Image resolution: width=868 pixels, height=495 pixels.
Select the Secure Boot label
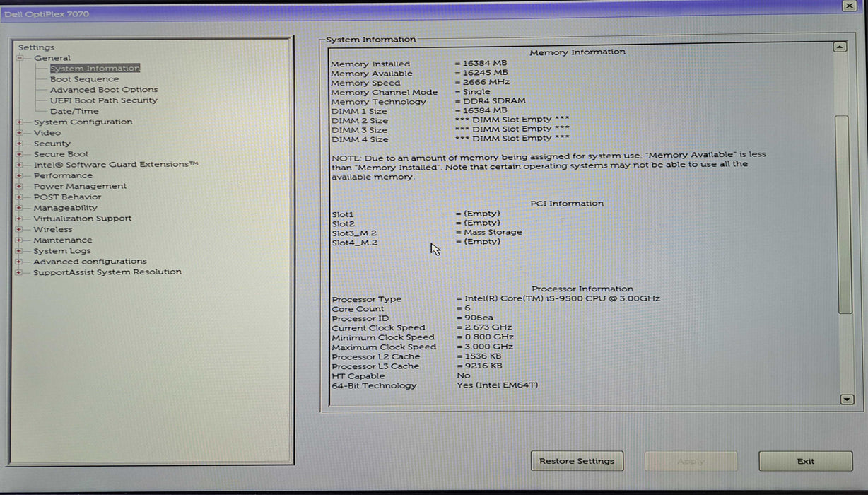coord(61,154)
